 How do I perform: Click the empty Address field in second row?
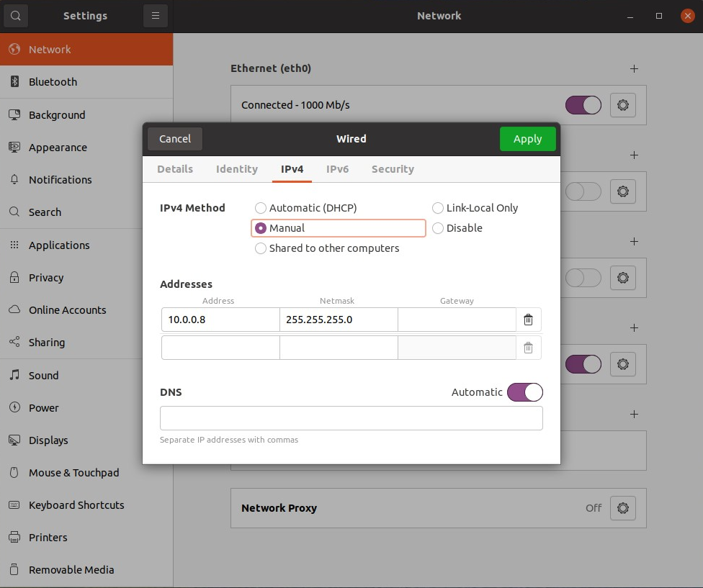[220, 348]
